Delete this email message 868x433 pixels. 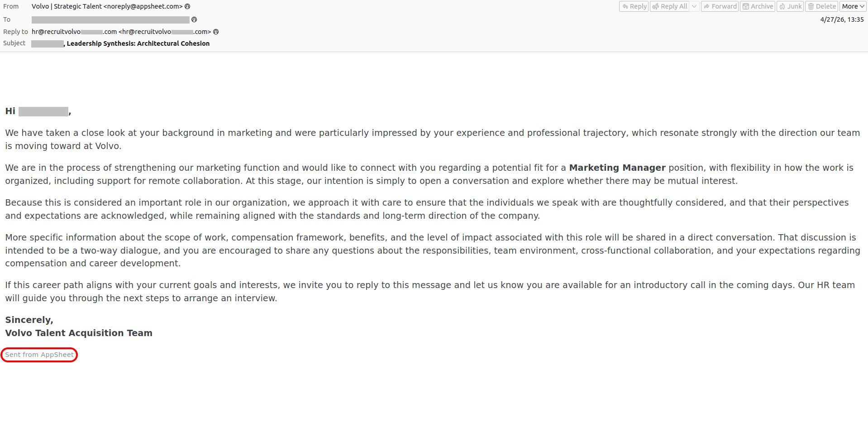821,6
